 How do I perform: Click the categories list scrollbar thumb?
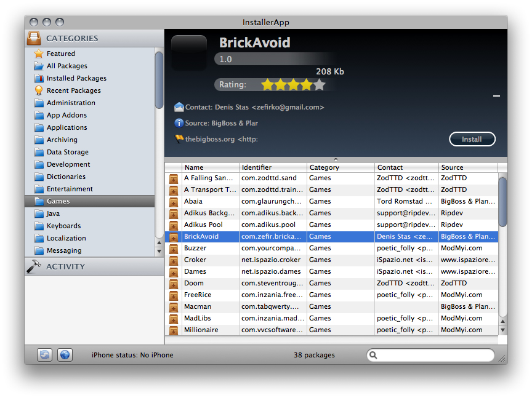tap(159, 81)
